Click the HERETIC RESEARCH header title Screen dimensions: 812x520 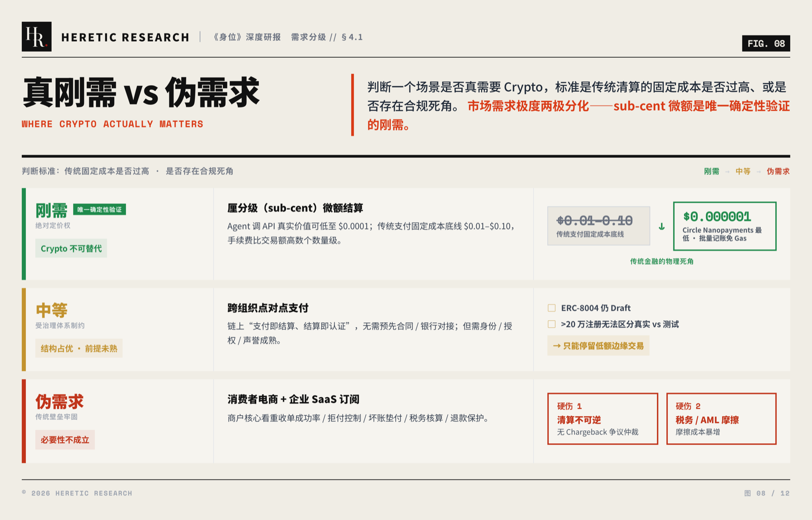pos(125,37)
